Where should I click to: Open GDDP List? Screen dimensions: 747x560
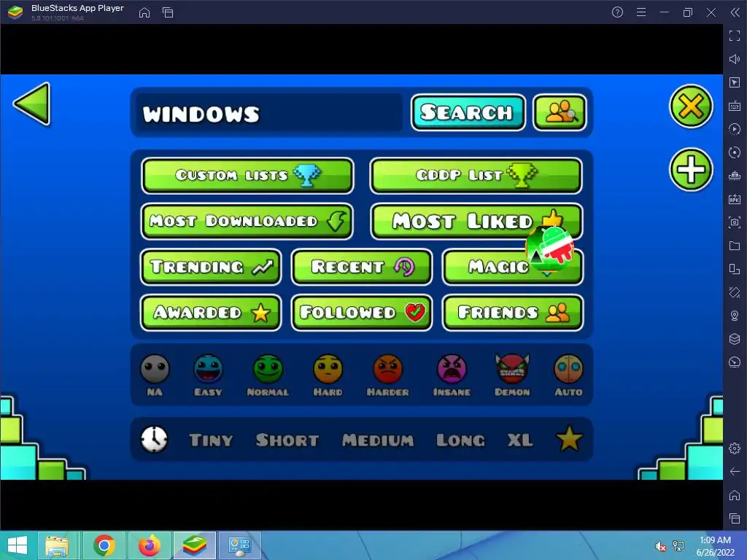pos(476,176)
